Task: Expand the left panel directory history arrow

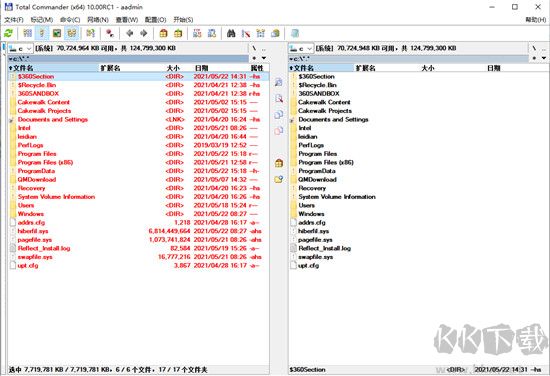Action: click(264, 58)
